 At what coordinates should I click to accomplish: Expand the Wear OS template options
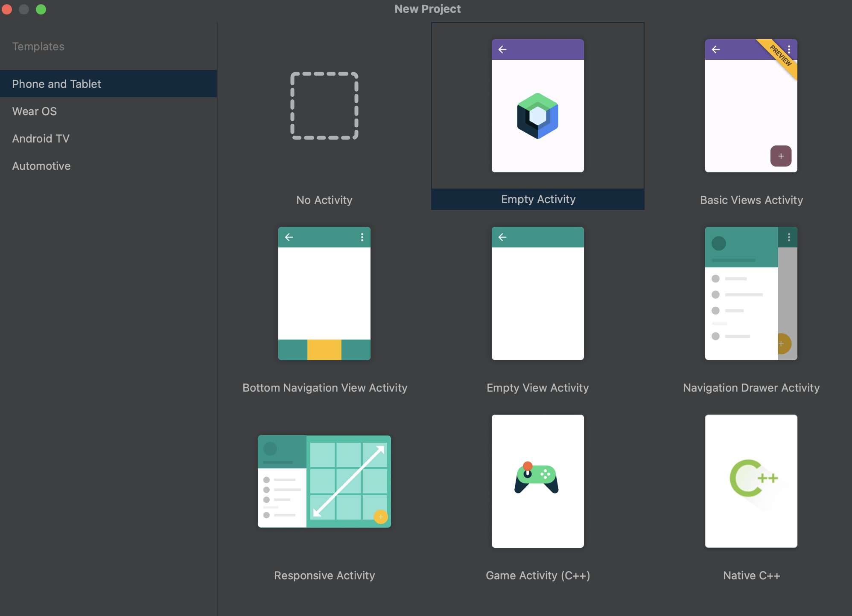pyautogui.click(x=35, y=111)
